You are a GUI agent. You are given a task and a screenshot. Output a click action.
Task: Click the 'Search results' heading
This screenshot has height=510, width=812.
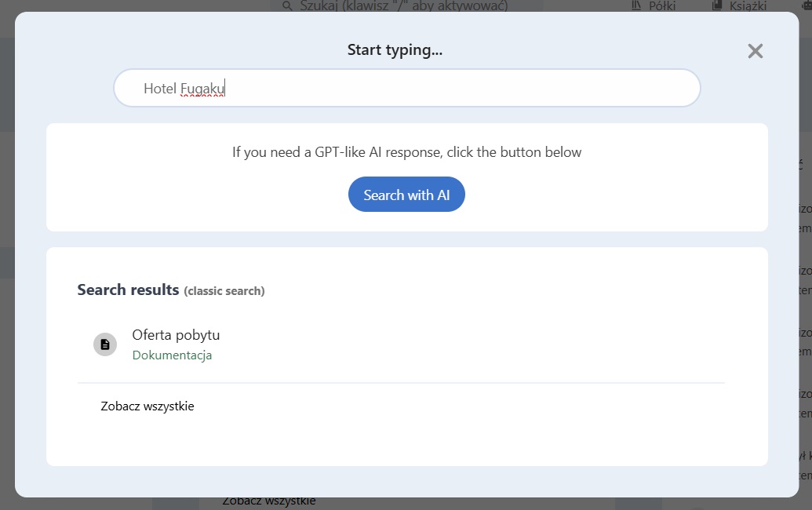pyautogui.click(x=128, y=290)
